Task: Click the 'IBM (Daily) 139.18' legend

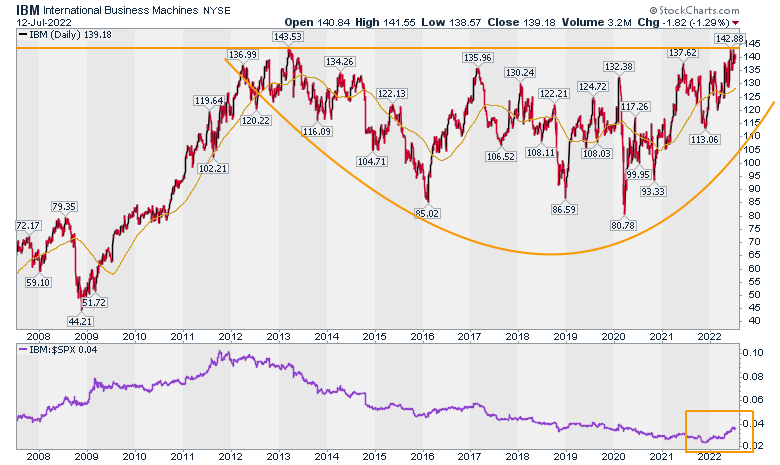Action: [x=65, y=35]
